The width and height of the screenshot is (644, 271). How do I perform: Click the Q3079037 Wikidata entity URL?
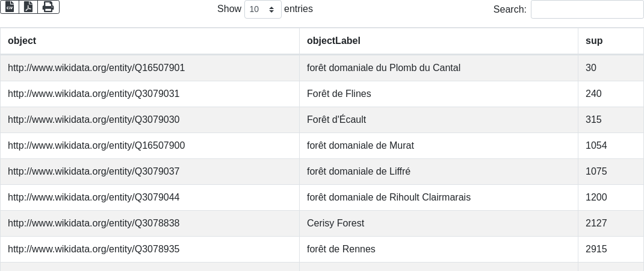93,172
